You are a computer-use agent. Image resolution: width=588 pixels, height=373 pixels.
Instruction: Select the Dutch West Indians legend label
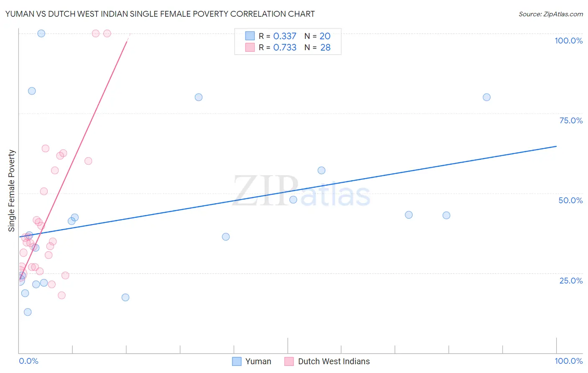tap(334, 361)
